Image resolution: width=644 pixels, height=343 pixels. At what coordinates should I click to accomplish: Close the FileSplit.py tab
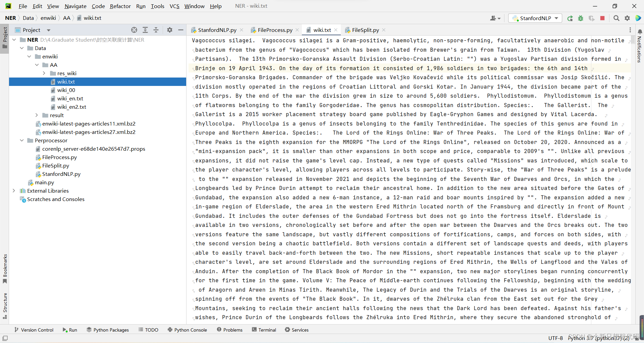[384, 30]
